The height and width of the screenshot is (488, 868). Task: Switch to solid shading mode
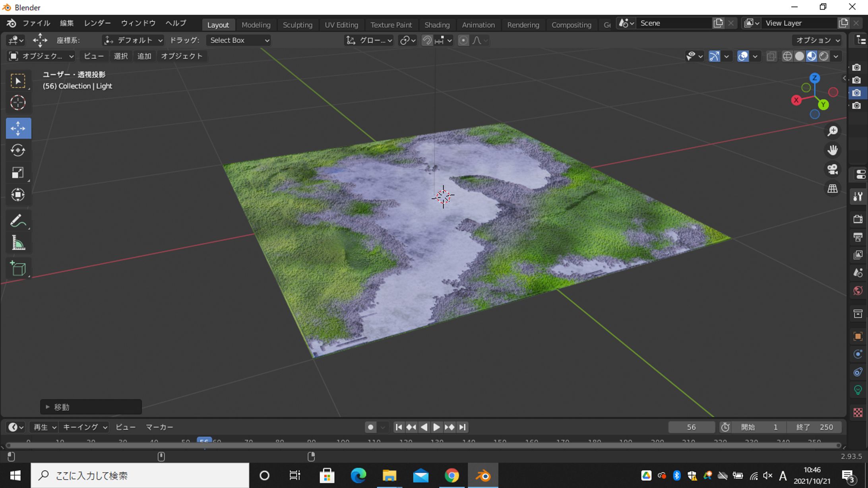point(799,56)
